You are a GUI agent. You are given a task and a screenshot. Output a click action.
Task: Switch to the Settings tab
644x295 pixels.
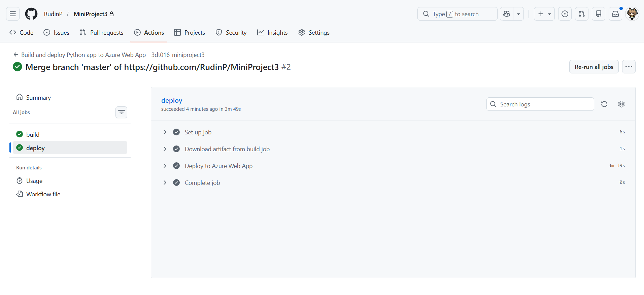point(314,32)
